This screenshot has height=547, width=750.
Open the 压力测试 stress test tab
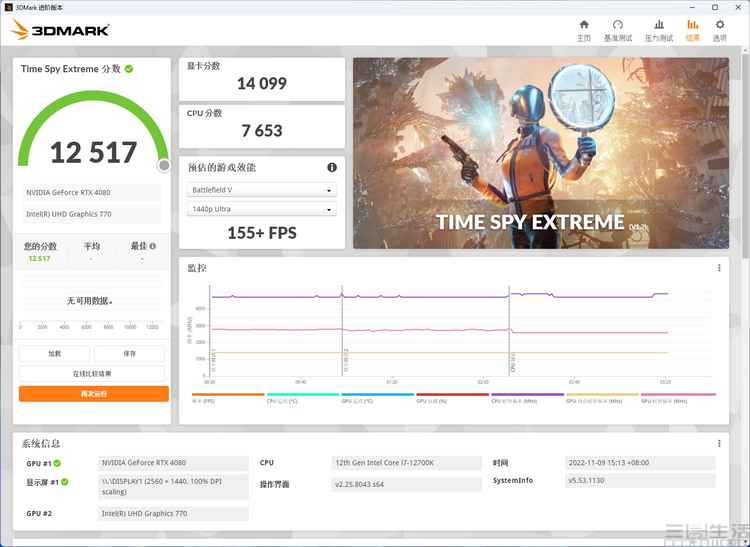coord(659,31)
